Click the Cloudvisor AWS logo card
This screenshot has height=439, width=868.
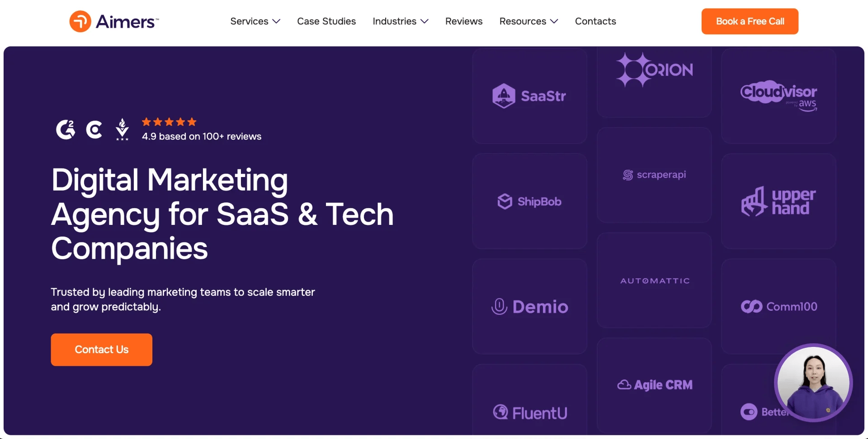click(x=778, y=96)
